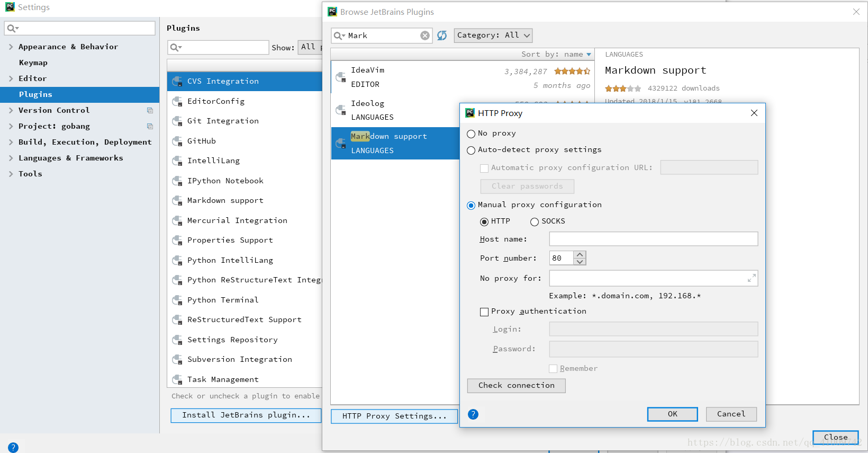The width and height of the screenshot is (868, 453).
Task: Click the refresh plugins list icon
Action: (442, 35)
